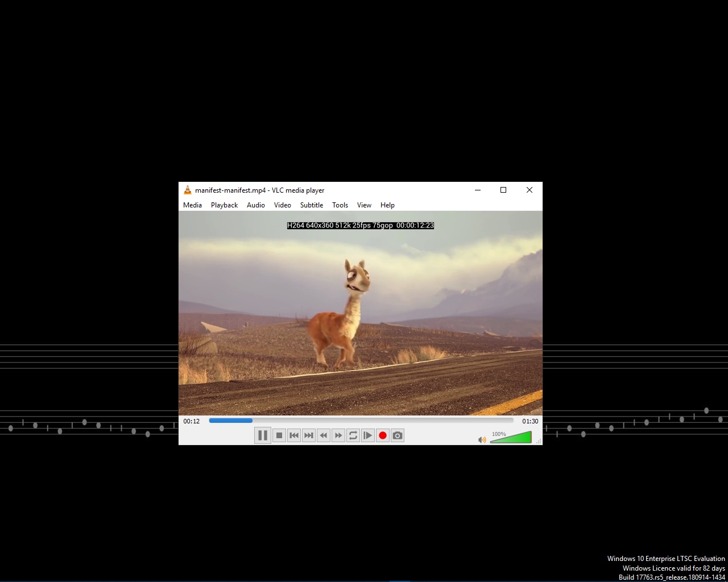The image size is (728, 582).
Task: Toggle loop mode button
Action: (x=353, y=435)
